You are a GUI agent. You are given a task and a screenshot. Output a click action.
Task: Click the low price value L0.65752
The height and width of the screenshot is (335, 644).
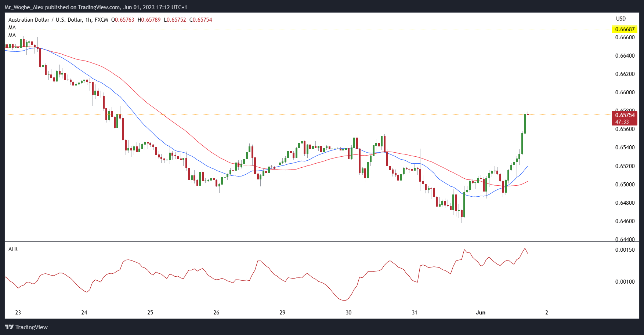[175, 20]
